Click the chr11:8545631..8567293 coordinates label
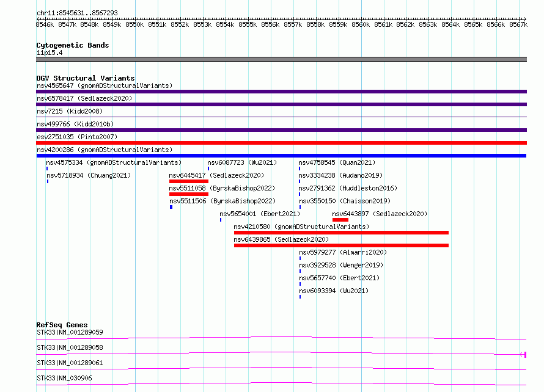This screenshot has width=544, height=392. pyautogui.click(x=78, y=13)
